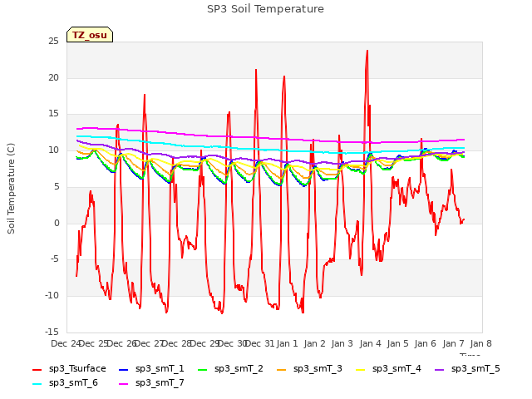Click the Jan 4 x-axis tick label
The height and width of the screenshot is (399, 532).
tap(370, 343)
